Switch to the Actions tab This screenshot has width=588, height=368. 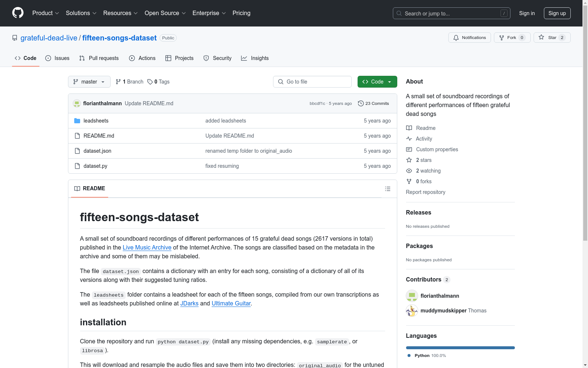pos(142,58)
